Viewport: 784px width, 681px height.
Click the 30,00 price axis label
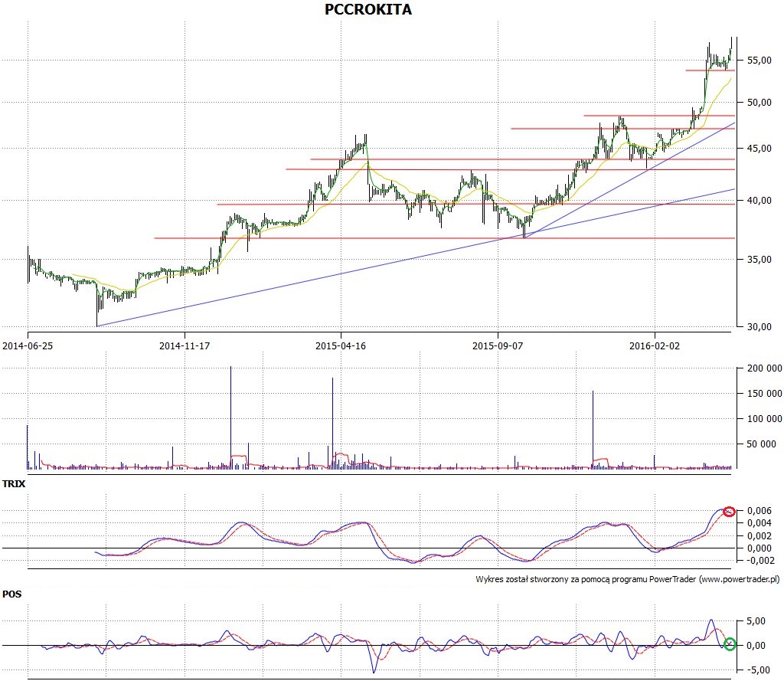pyautogui.click(x=759, y=327)
